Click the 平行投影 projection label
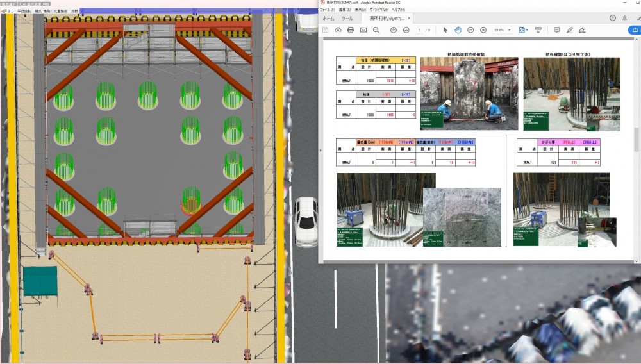 (24, 11)
